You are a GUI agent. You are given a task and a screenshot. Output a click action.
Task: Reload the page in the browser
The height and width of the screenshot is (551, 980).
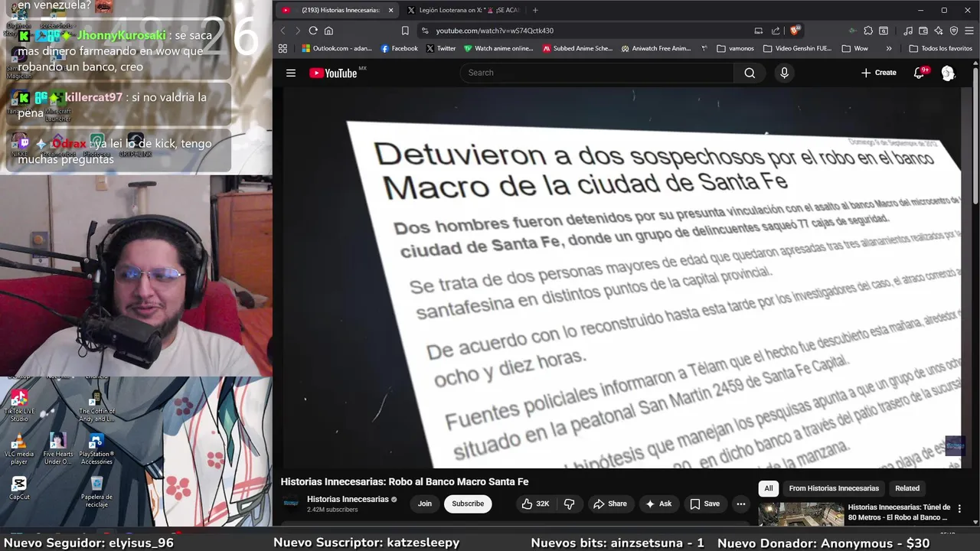313,31
